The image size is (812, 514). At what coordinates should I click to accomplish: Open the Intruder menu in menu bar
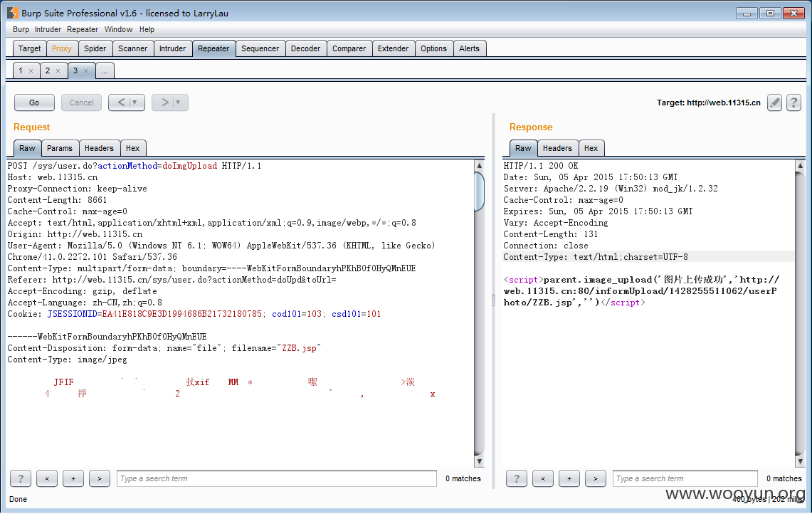(48, 29)
